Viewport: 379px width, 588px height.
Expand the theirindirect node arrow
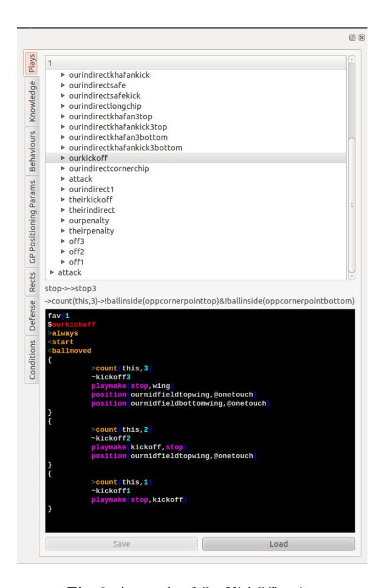click(x=63, y=210)
